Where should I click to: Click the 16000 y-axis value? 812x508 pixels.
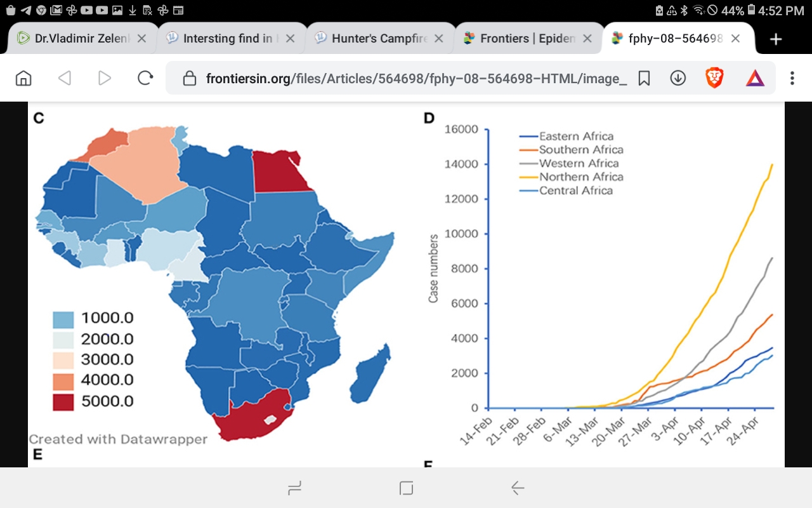461,130
